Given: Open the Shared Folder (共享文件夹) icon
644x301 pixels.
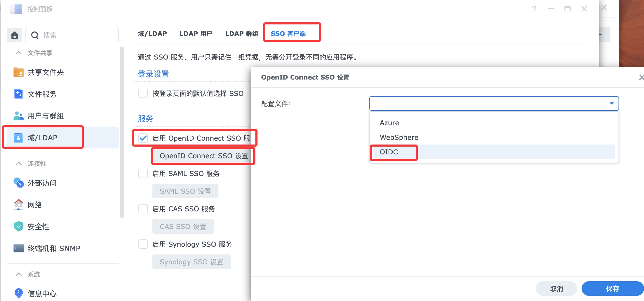Looking at the screenshot, I should [19, 72].
